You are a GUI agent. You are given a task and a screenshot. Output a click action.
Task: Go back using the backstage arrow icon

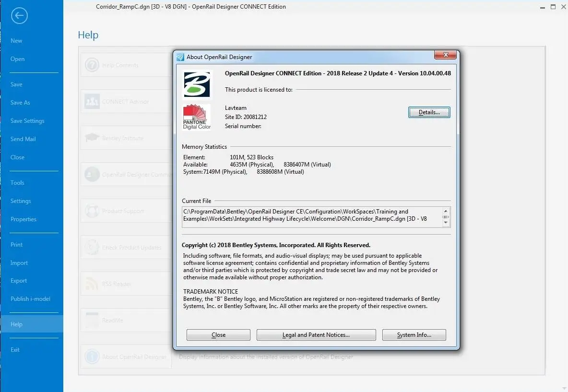point(19,15)
